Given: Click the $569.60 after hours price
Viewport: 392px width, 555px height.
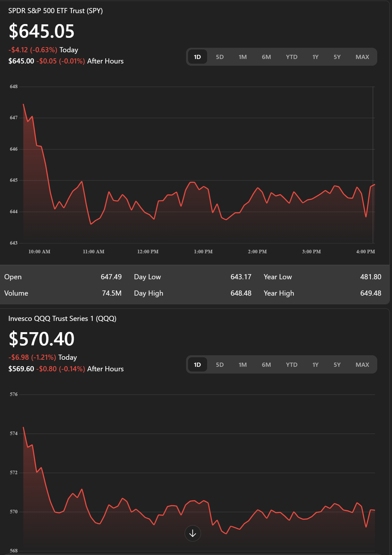Looking at the screenshot, I should [21, 369].
